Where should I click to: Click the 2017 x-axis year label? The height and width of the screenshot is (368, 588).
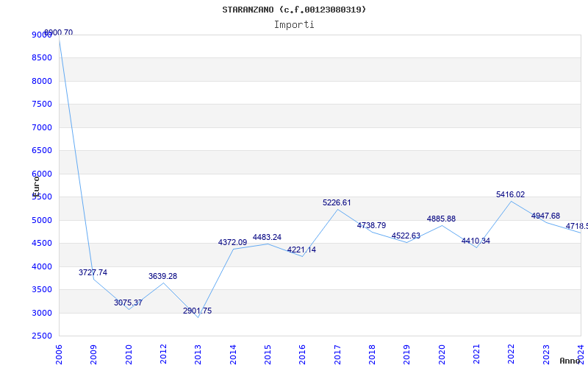pyautogui.click(x=337, y=354)
